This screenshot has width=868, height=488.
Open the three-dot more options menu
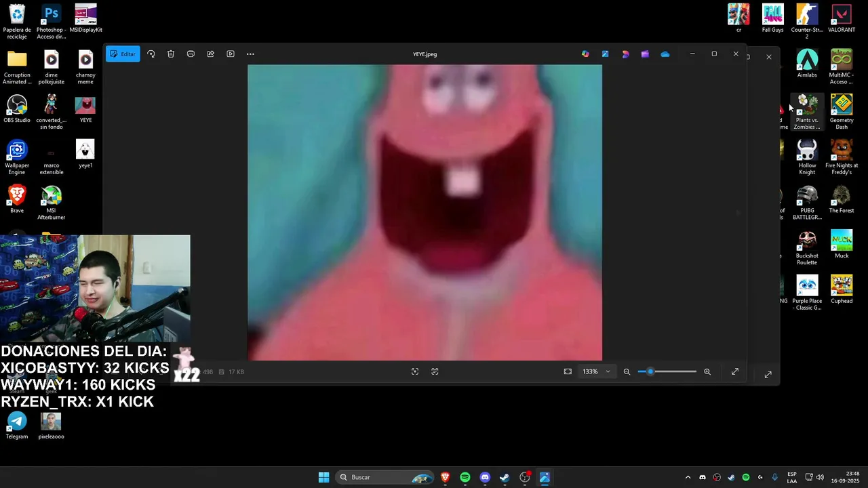pyautogui.click(x=250, y=54)
